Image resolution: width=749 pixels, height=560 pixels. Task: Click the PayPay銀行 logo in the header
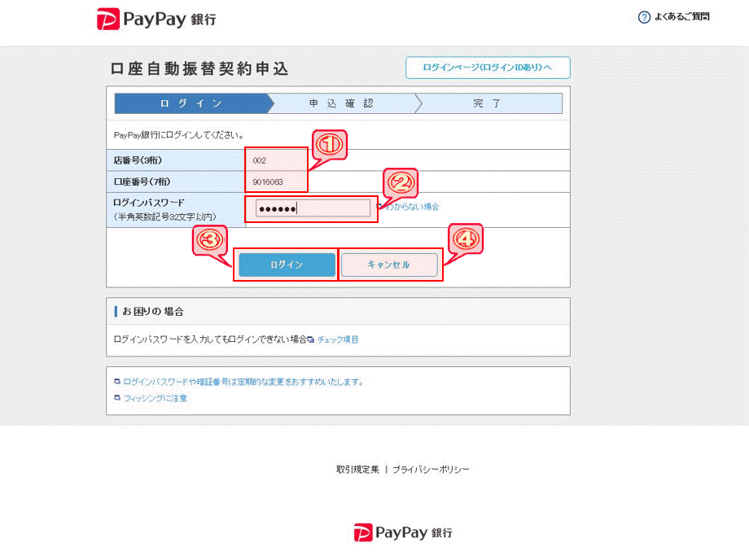tap(156, 20)
